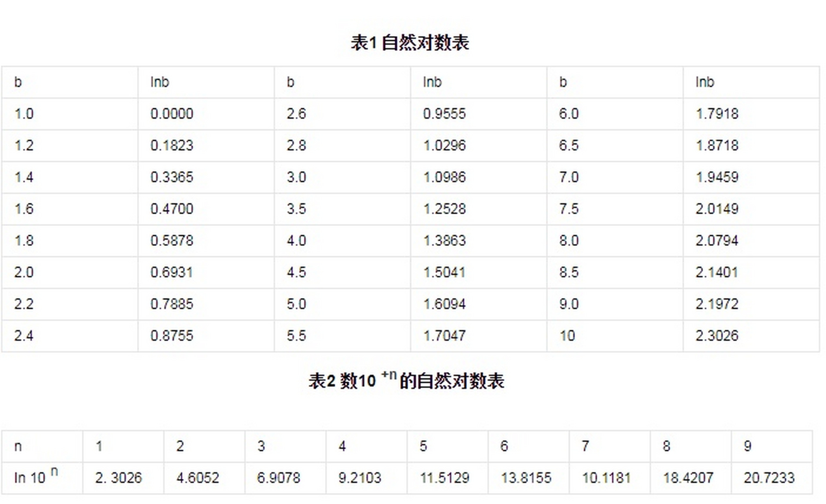
Task: Click the b value 6.5
Action: point(569,145)
